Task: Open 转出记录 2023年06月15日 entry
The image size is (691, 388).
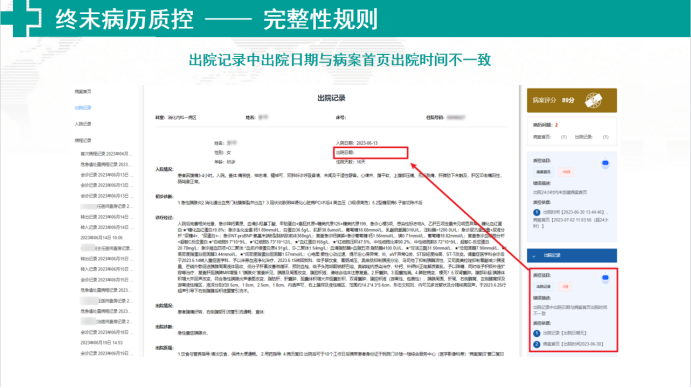Action: tap(106, 259)
